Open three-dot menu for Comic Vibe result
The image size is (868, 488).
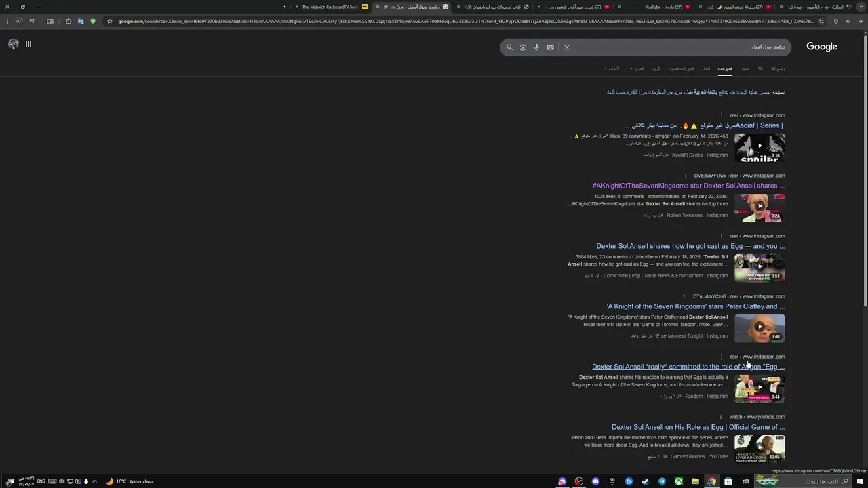point(722,236)
